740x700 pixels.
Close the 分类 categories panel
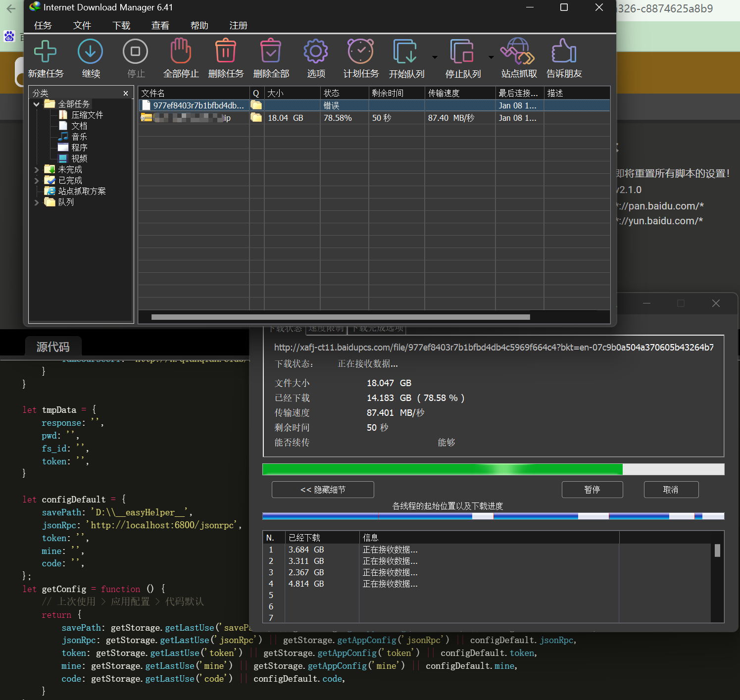126,93
